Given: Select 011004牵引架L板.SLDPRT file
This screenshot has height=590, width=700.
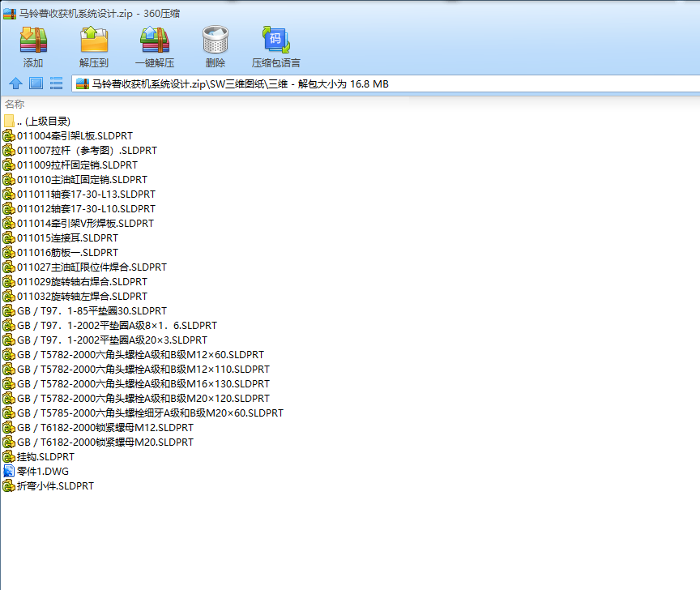Looking at the screenshot, I should coord(68,136).
